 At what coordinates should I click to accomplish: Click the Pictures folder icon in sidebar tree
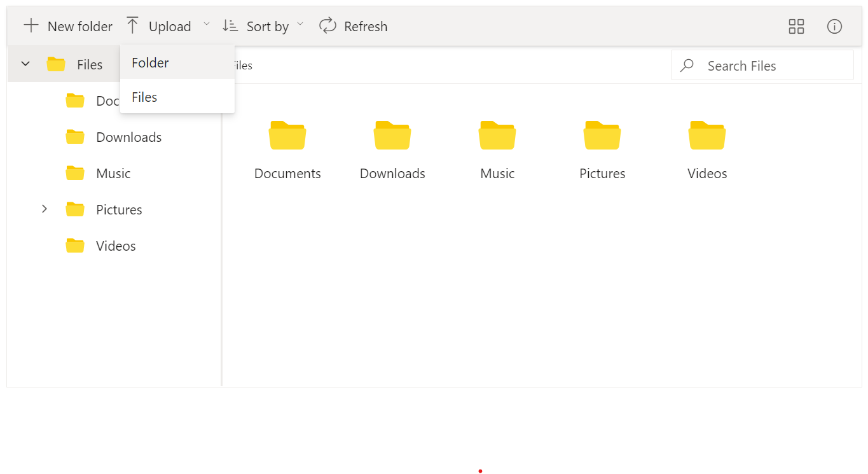(75, 209)
